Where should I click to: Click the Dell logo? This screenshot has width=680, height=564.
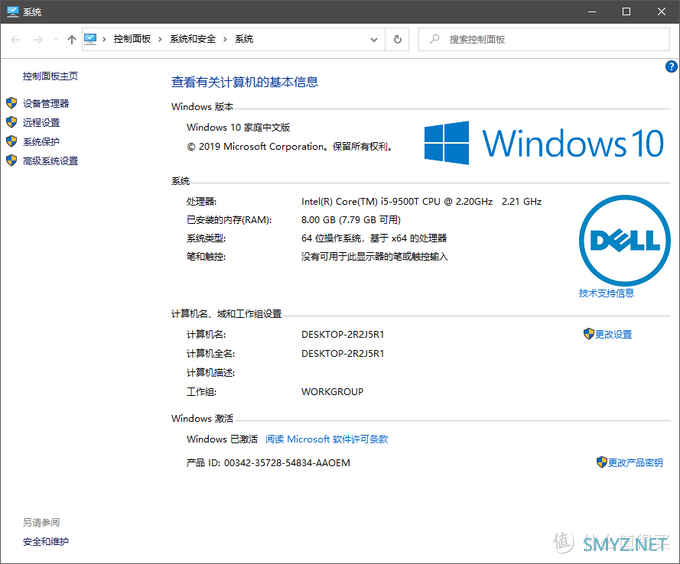(x=625, y=240)
